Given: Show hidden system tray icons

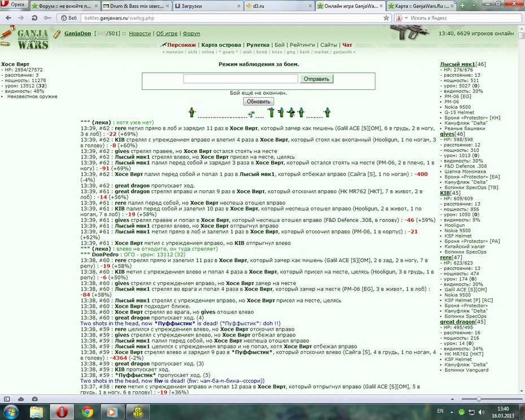Looking at the screenshot, I should [x=452, y=412].
